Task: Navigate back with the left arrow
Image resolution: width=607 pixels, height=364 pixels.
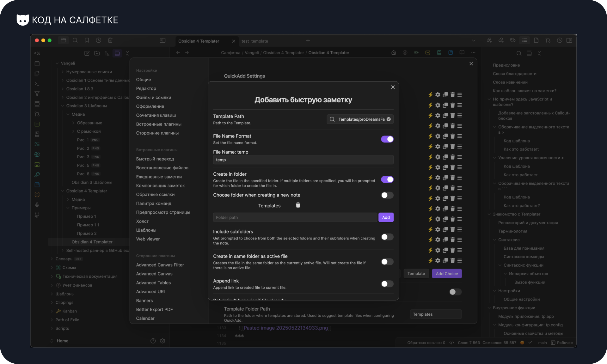Action: (x=178, y=53)
